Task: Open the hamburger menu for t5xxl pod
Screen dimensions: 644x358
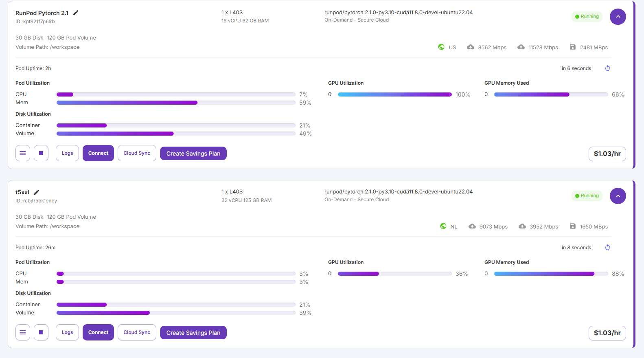Action: click(23, 332)
